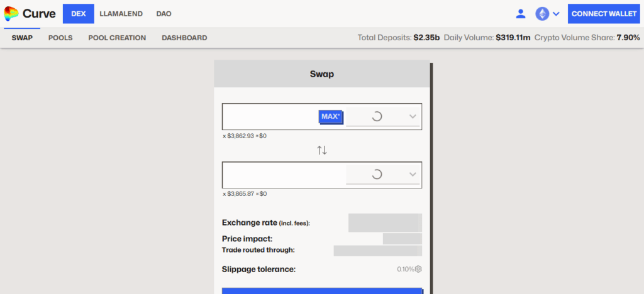Focus the top swap amount input
Viewport: 644px width, 294px height.
[x=270, y=116]
